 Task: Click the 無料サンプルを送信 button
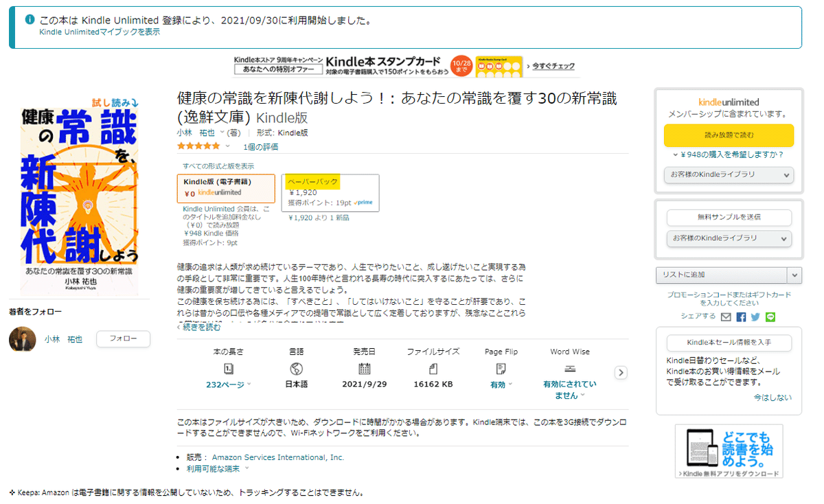click(x=729, y=217)
